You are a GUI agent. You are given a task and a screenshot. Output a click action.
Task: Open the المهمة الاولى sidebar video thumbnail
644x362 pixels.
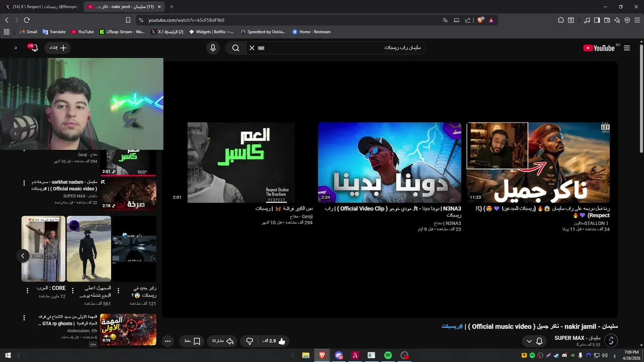[x=128, y=329]
